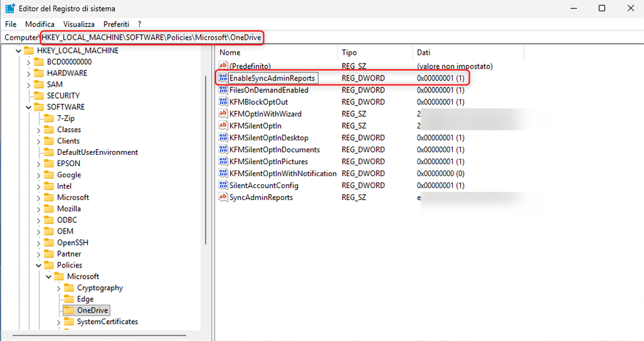Viewport: 644px width, 341px height.
Task: Click the FilesOnDemandEnabled DWORD icon
Action: click(x=223, y=89)
